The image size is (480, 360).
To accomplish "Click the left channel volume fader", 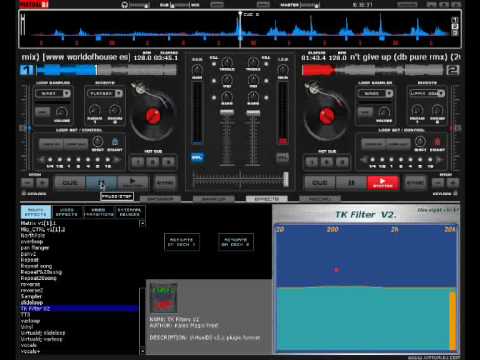I will [227, 113].
